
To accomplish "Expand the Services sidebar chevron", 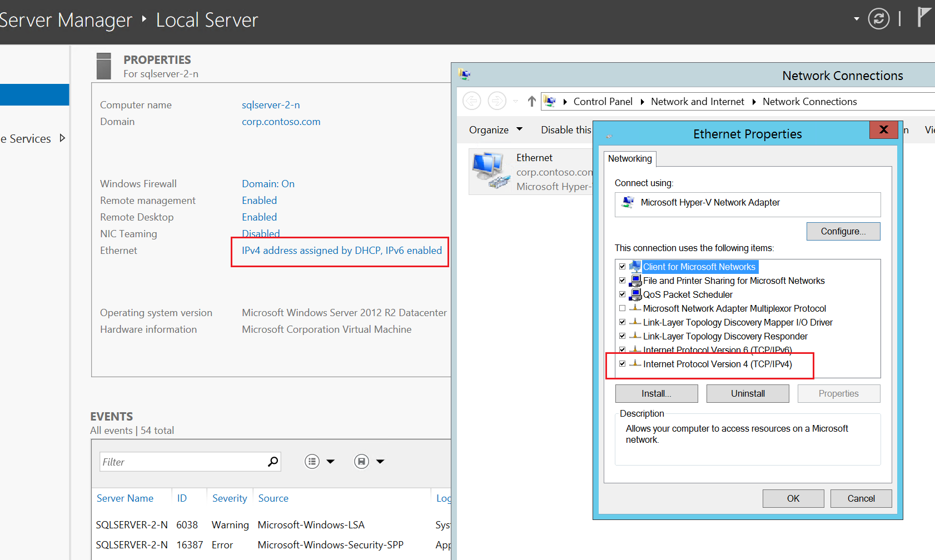I will point(62,138).
